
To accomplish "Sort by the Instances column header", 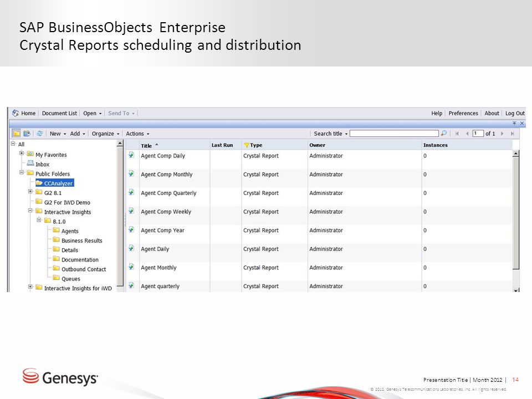I will click(436, 145).
